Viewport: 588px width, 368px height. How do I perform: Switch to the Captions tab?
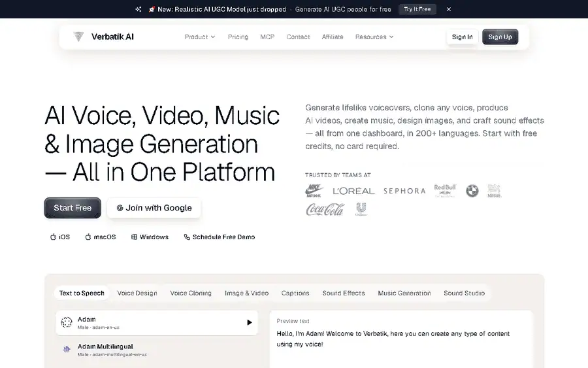point(295,293)
